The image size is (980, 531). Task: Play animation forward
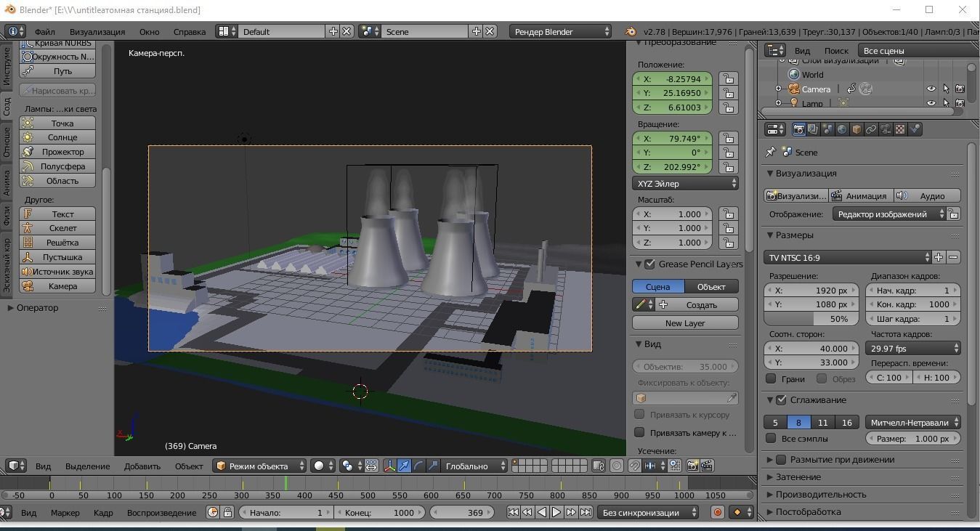(x=556, y=512)
